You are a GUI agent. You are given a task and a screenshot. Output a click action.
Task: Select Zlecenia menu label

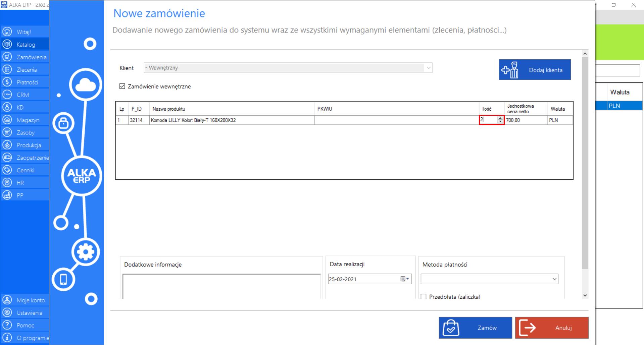point(27,70)
